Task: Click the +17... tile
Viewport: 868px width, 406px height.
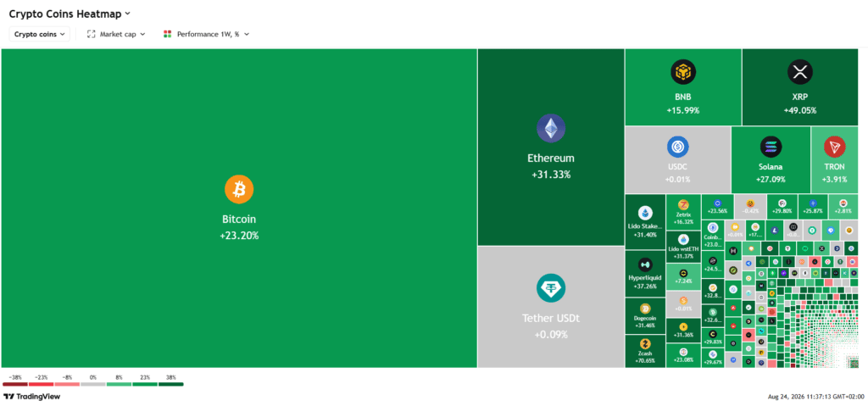Action: coord(754,230)
